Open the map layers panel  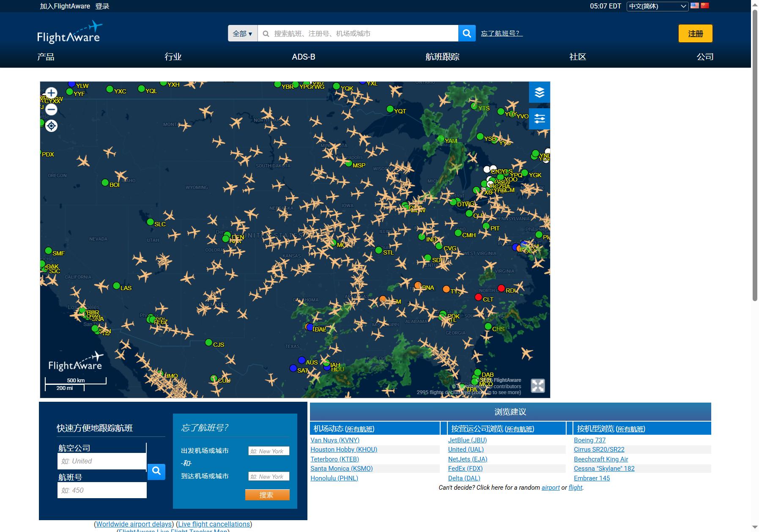[x=539, y=92]
